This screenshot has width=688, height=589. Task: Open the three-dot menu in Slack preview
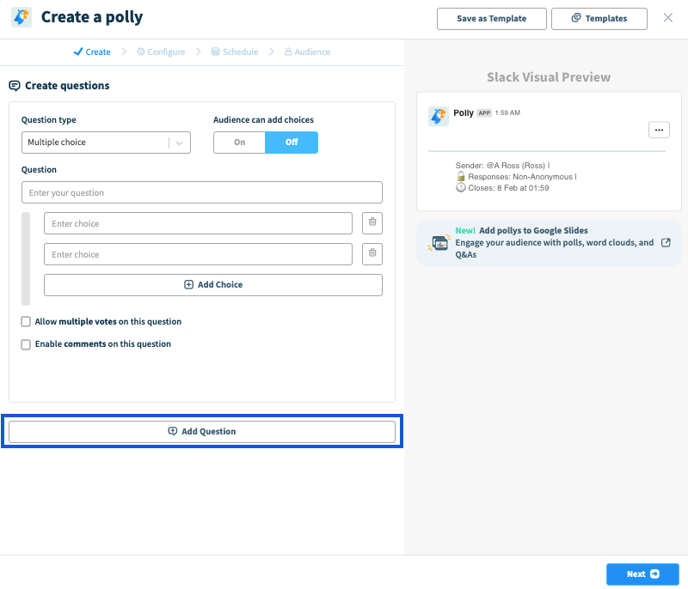[659, 130]
